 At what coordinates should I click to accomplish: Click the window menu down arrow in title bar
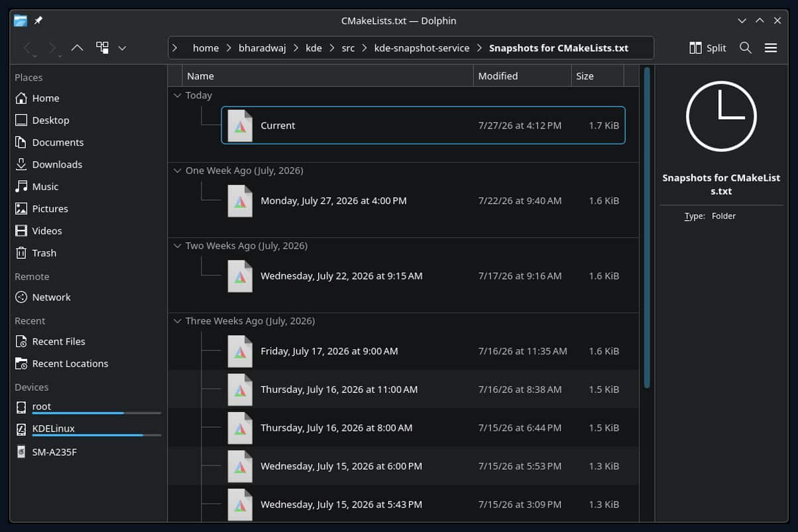tap(742, 21)
